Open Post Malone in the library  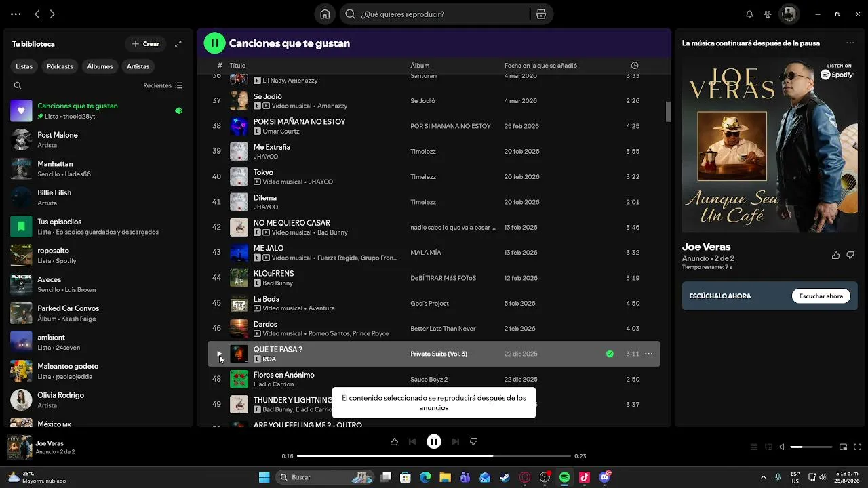tap(98, 140)
